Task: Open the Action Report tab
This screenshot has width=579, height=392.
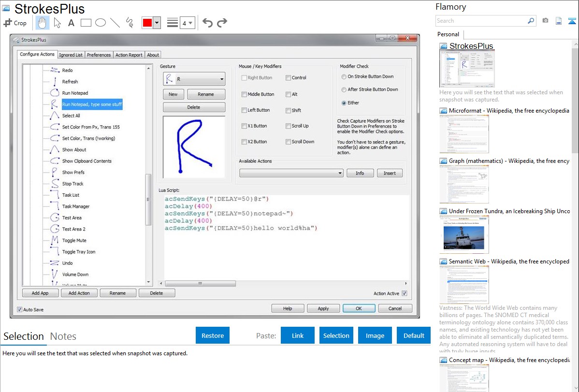Action: (x=129, y=55)
